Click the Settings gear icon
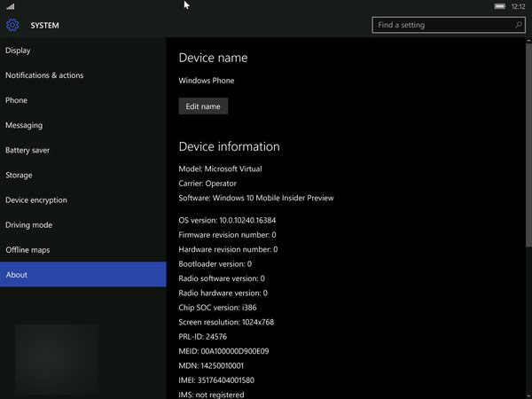 click(13, 26)
